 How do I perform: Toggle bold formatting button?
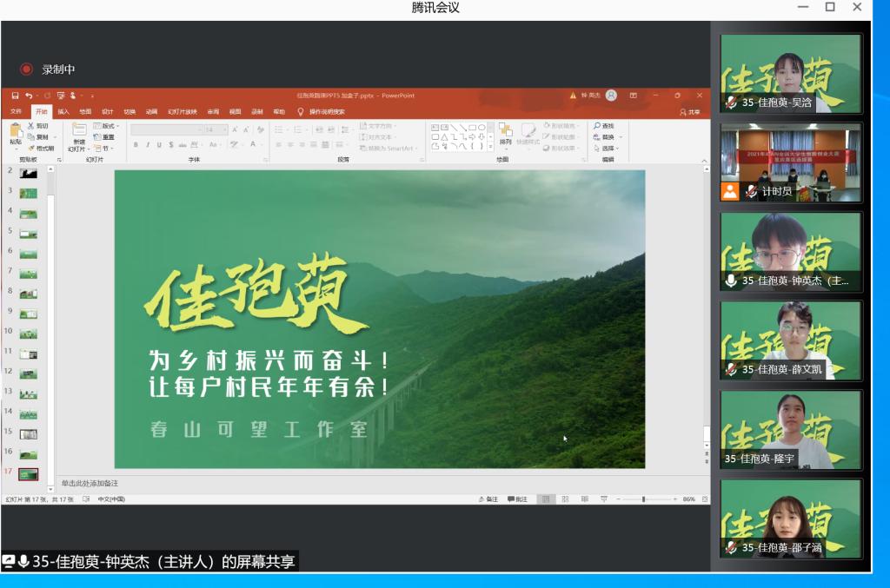coord(136,145)
